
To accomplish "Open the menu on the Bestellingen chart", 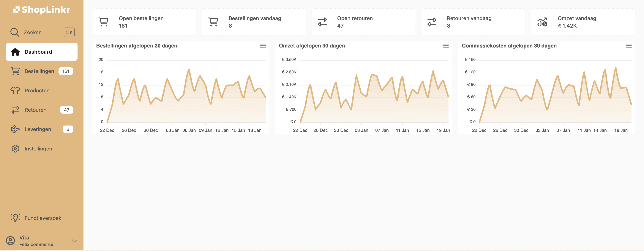I will tap(263, 46).
